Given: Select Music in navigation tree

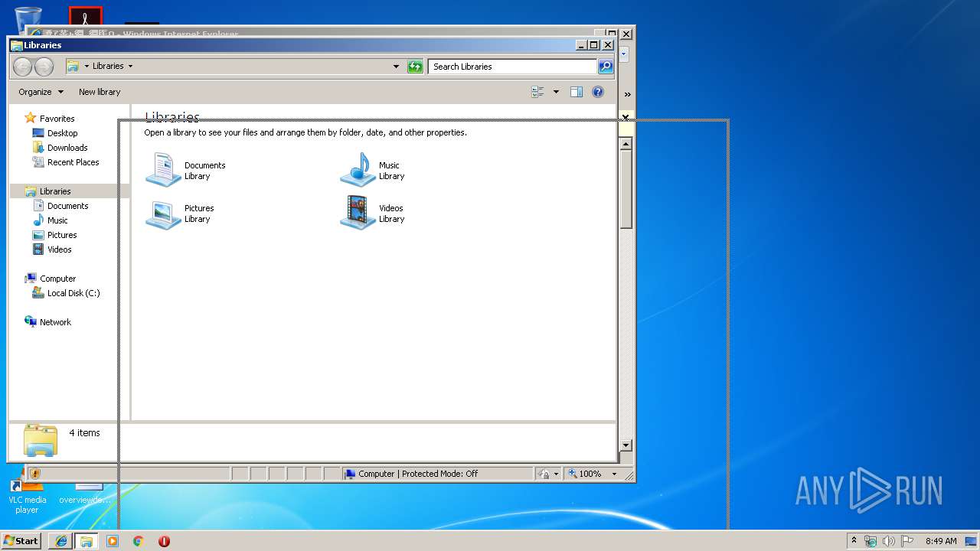Looking at the screenshot, I should pyautogui.click(x=57, y=220).
